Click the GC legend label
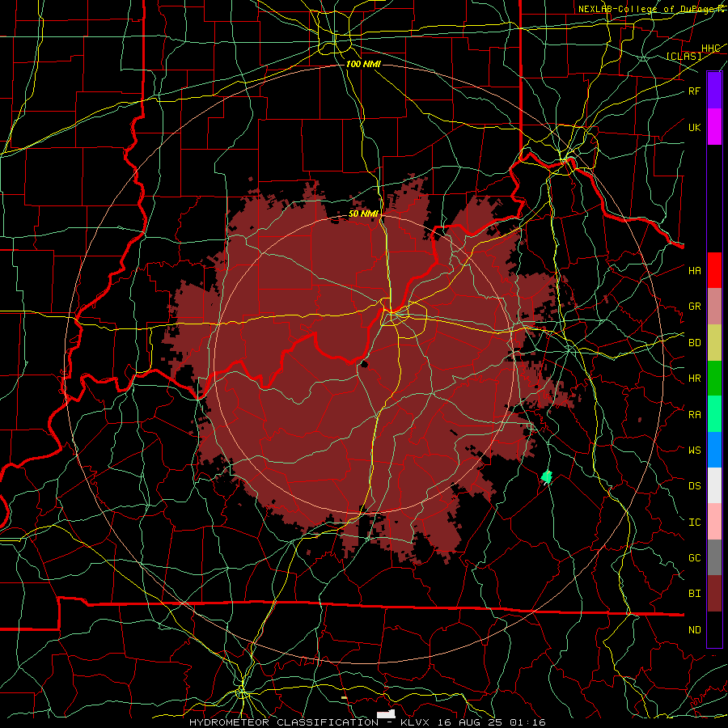This screenshot has height=728, width=728. tap(694, 557)
